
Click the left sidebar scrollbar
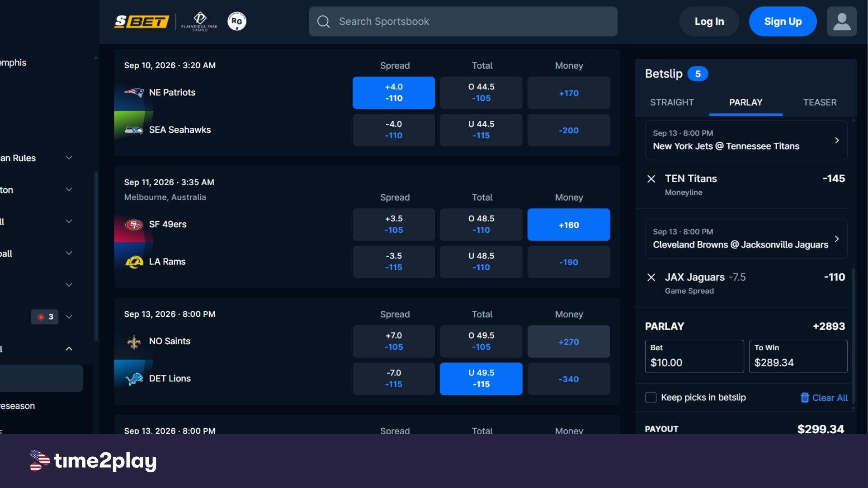coord(95,256)
